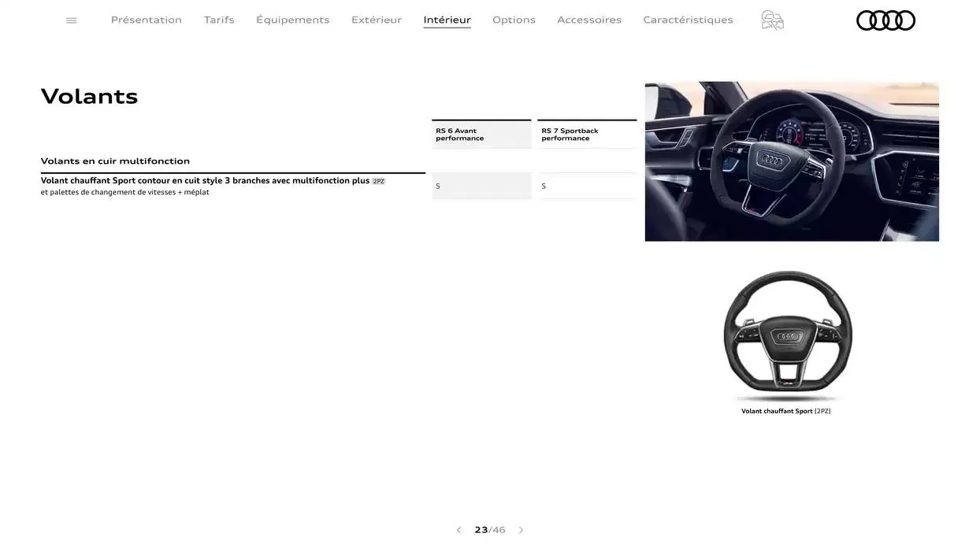980x551 pixels.
Task: Click the next page arrow
Action: pos(521,528)
